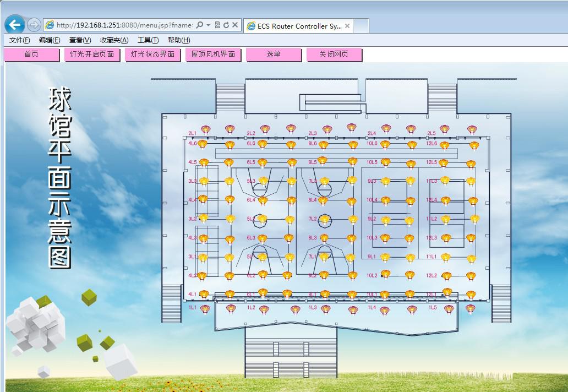Open the 文件(F) menu
This screenshot has width=568, height=392.
pyautogui.click(x=20, y=40)
